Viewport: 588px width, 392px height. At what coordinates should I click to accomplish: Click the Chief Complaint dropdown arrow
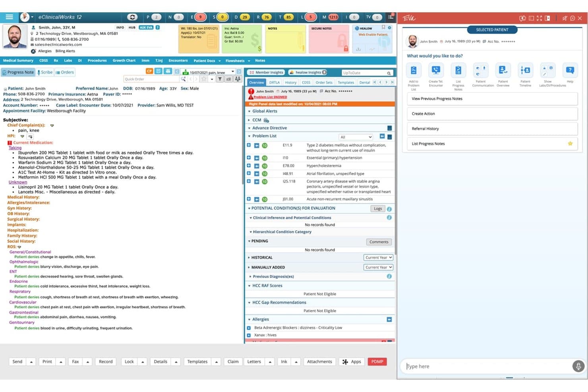pos(52,126)
